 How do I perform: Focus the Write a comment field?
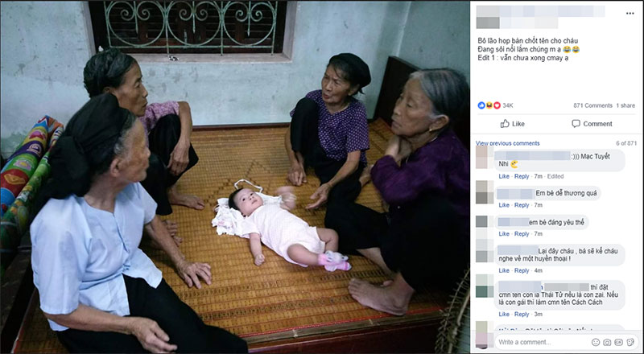coord(542,342)
